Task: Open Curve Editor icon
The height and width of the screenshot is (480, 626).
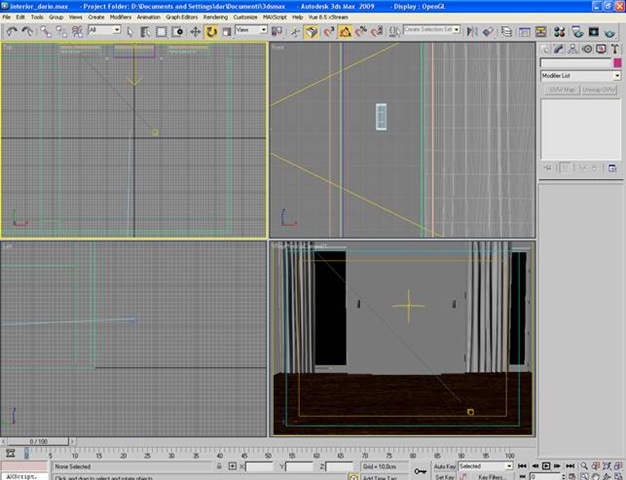Action: coord(524,32)
